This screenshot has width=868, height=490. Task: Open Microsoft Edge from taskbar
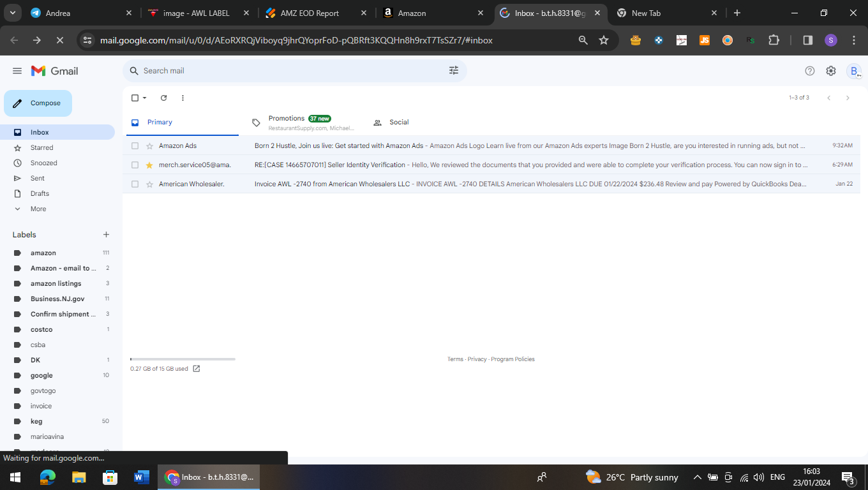tap(47, 477)
